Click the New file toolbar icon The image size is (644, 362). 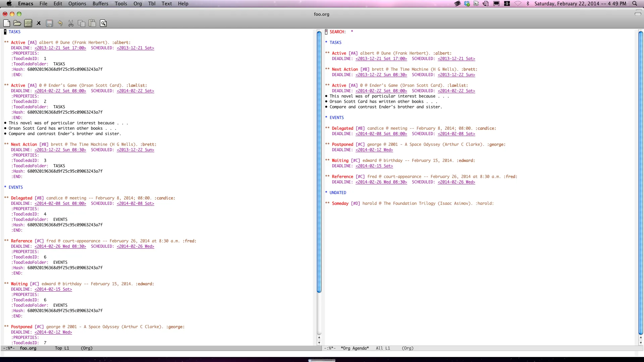pos(7,23)
